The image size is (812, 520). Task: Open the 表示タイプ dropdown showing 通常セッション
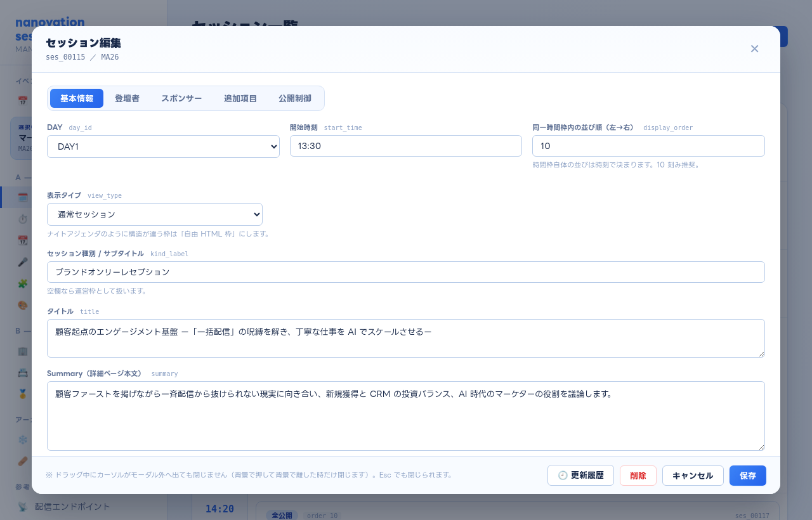tap(155, 214)
